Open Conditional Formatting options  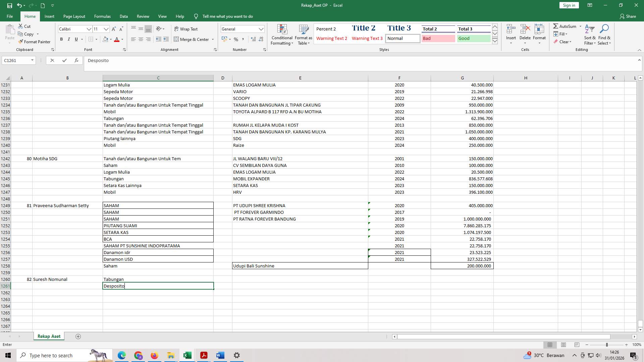pyautogui.click(x=282, y=35)
